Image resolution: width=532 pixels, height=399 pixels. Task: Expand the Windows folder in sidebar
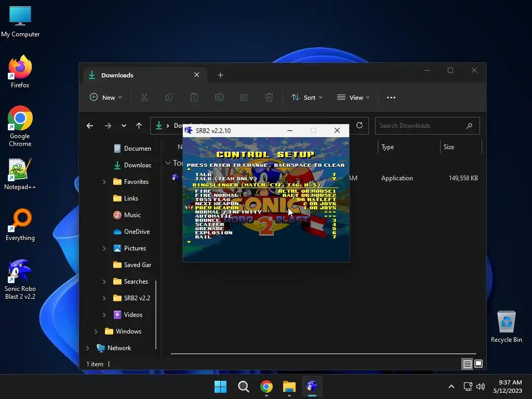(x=96, y=331)
